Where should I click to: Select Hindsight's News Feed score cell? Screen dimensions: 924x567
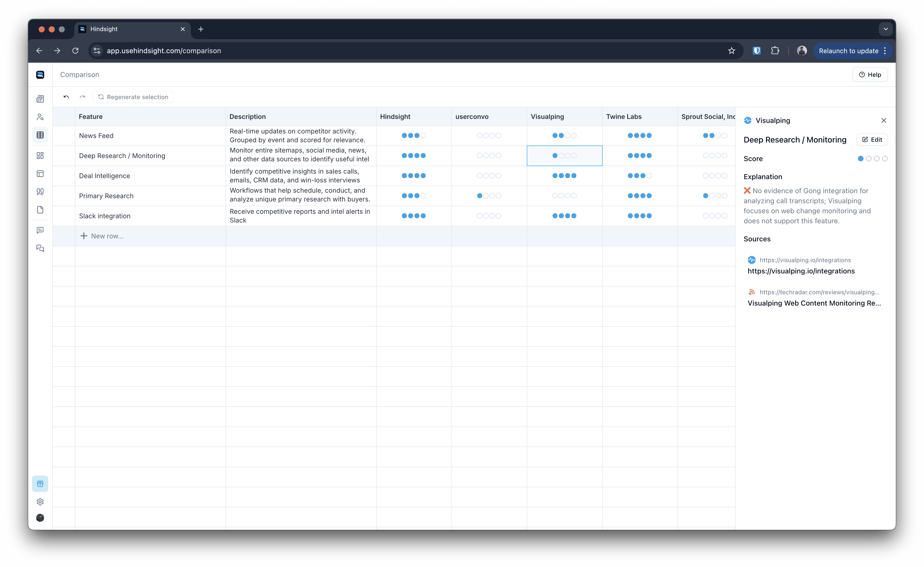pyautogui.click(x=414, y=136)
